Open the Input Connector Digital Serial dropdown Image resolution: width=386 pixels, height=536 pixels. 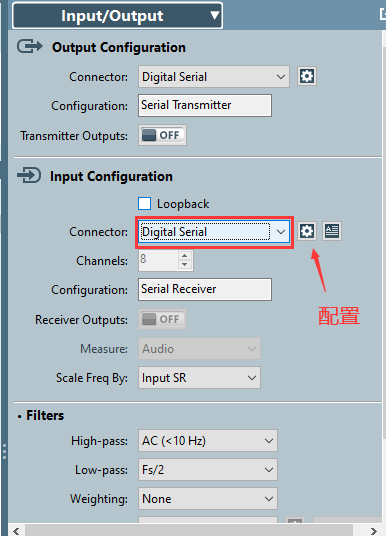(x=214, y=232)
